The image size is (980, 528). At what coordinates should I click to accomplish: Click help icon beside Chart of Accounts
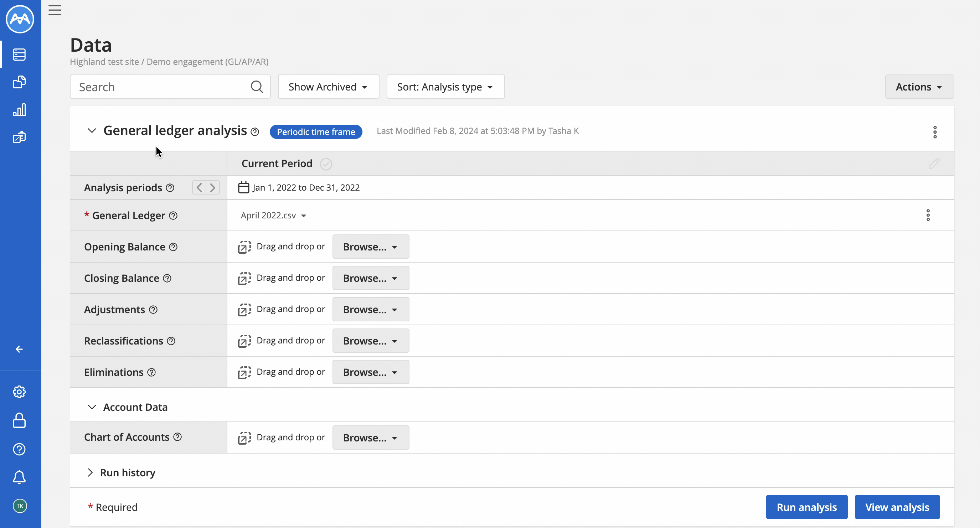click(177, 437)
